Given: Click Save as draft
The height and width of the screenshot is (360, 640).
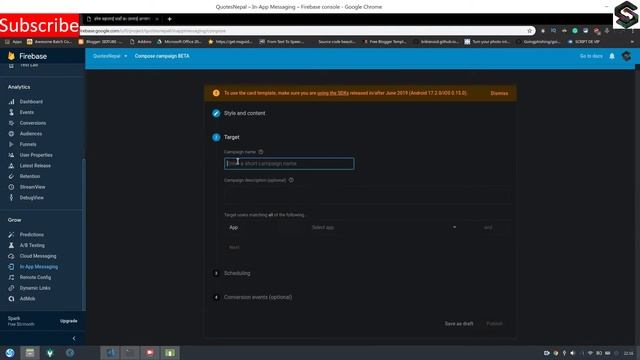Looking at the screenshot, I should pos(459,324).
